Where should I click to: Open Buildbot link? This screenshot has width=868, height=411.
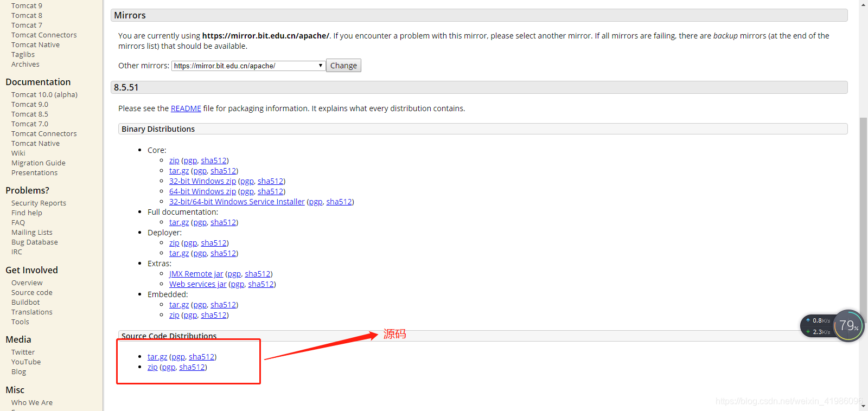(x=25, y=303)
